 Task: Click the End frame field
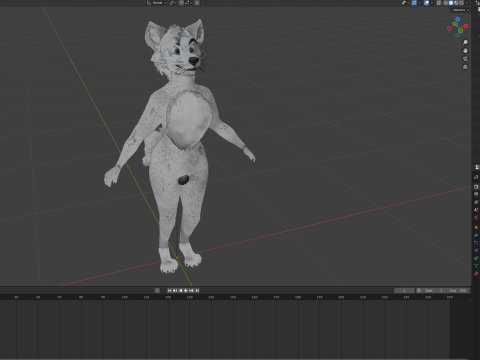pyautogui.click(x=458, y=291)
